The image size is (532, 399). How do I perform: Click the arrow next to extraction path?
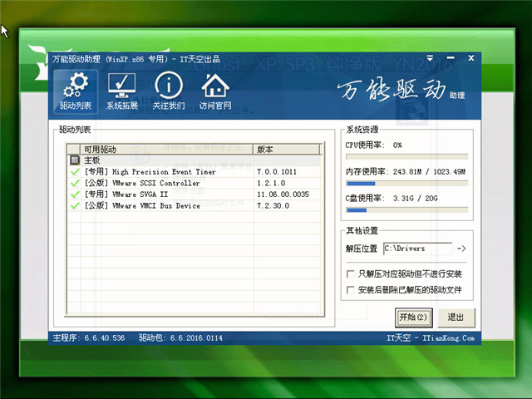click(x=461, y=249)
